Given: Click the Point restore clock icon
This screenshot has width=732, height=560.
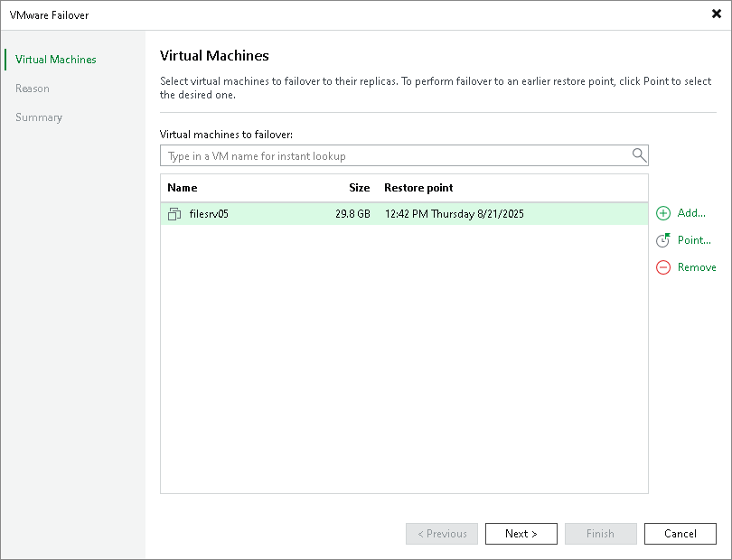Looking at the screenshot, I should (663, 240).
